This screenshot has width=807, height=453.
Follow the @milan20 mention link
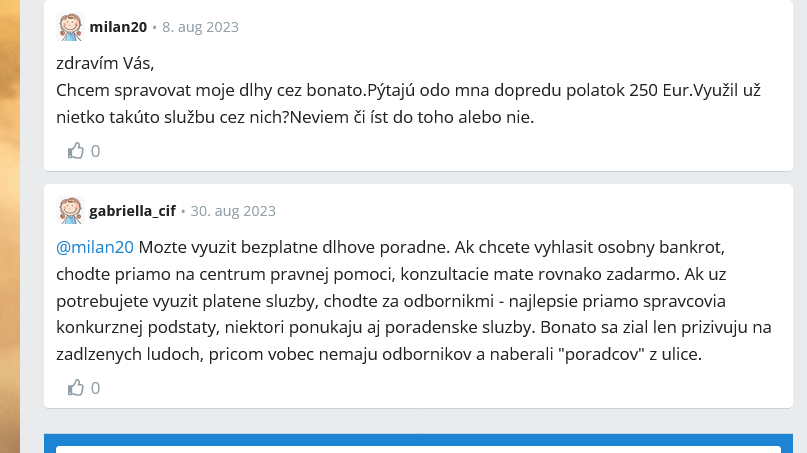95,247
